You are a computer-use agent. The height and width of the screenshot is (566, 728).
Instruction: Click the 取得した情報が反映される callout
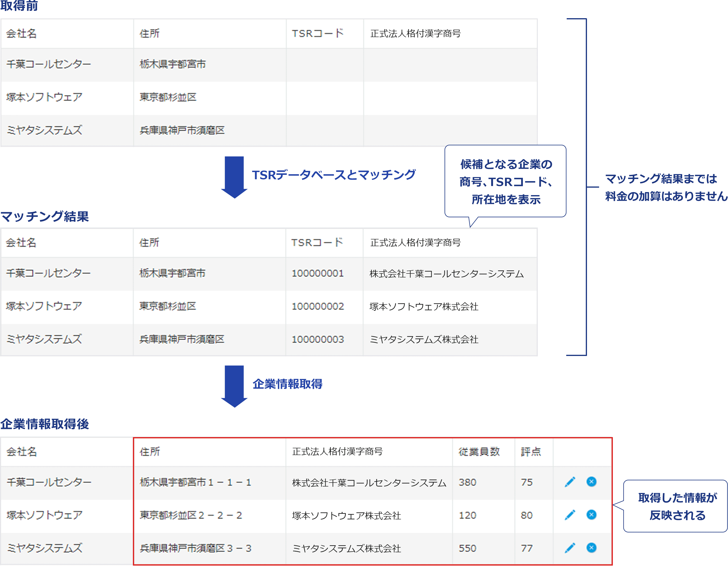[x=677, y=506]
